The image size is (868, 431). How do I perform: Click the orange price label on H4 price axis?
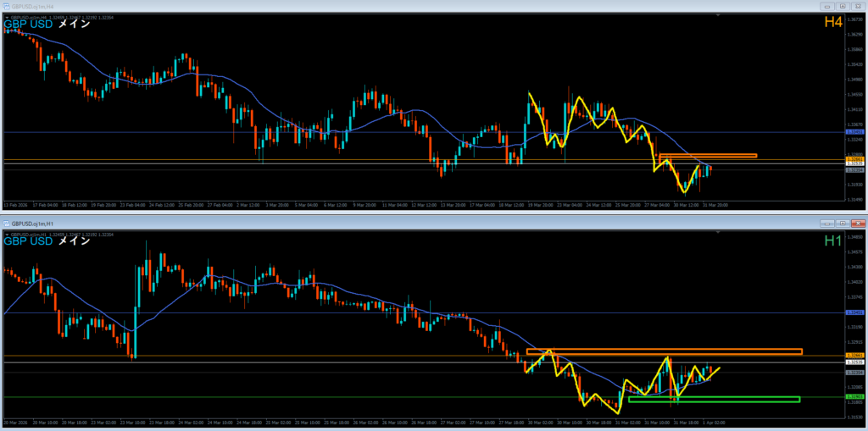[x=854, y=158]
